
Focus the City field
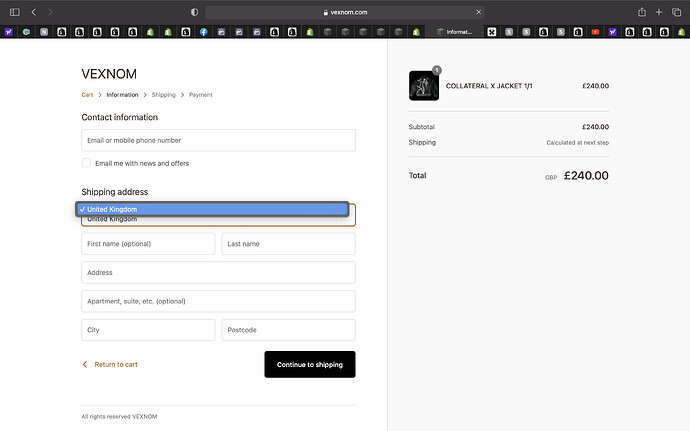pos(148,330)
